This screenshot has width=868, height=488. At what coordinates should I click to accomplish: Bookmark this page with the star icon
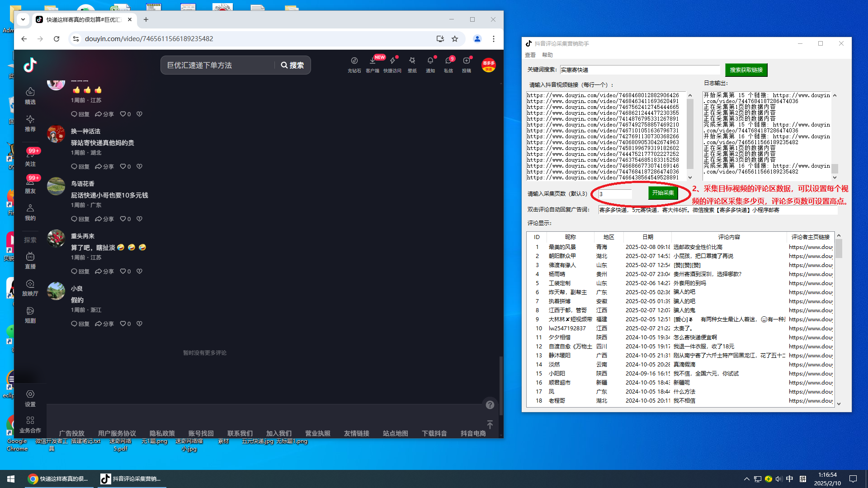point(455,39)
